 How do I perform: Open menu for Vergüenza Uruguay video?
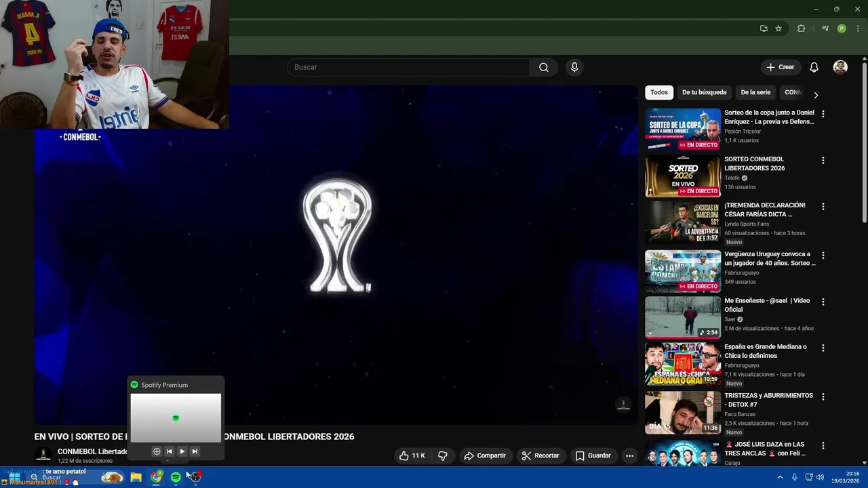coord(823,256)
